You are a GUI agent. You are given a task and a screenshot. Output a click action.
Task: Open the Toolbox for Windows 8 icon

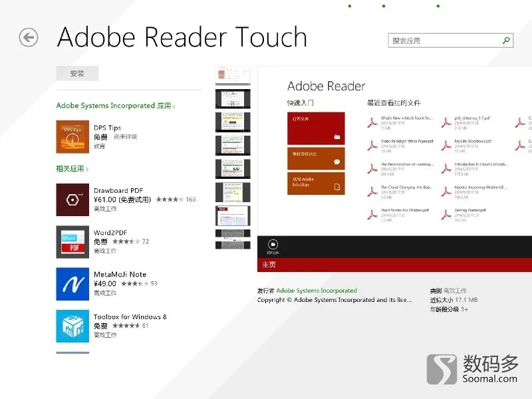pos(72,326)
